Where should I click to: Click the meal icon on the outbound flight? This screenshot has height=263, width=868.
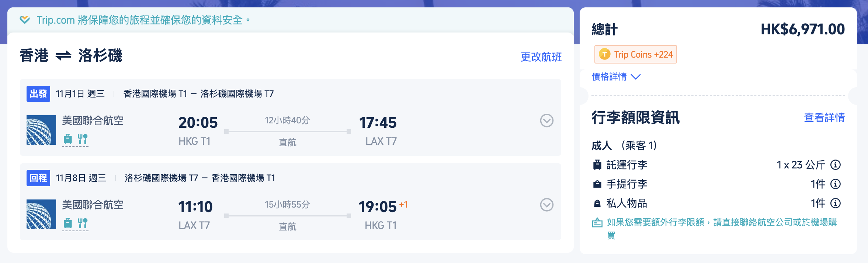pyautogui.click(x=83, y=139)
